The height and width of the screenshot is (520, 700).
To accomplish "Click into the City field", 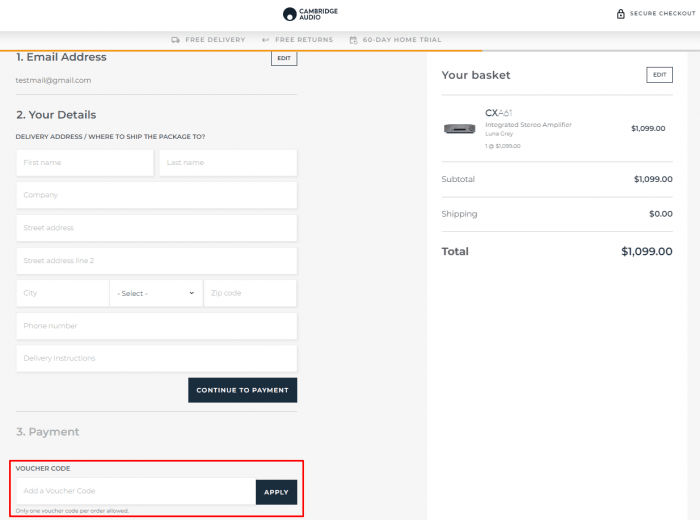I will tap(62, 293).
